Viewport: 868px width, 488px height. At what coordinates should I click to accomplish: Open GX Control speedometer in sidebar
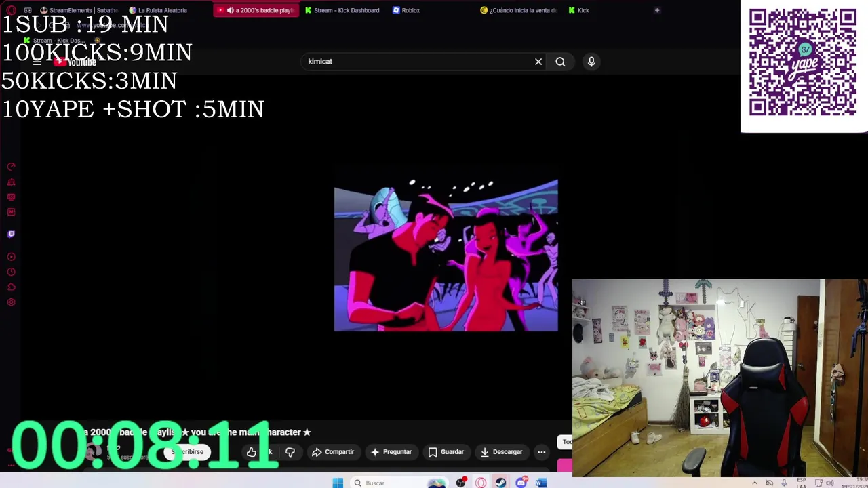point(11,167)
